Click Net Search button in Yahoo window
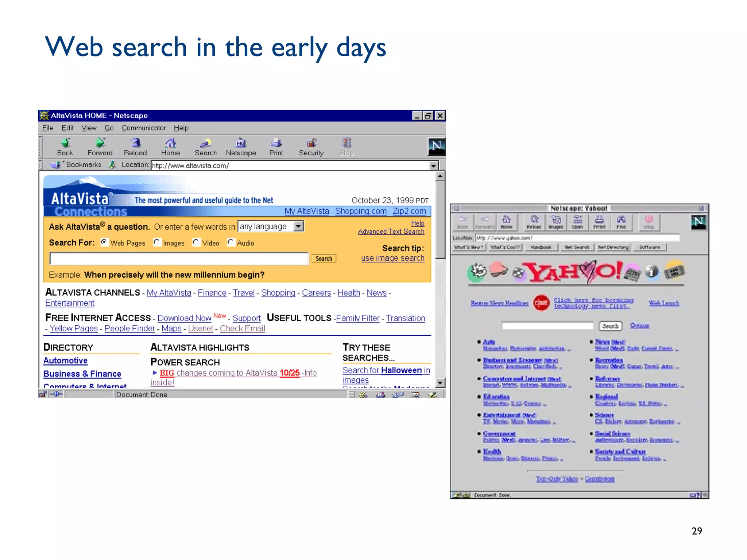Screen dimensions: 747x560 577,247
